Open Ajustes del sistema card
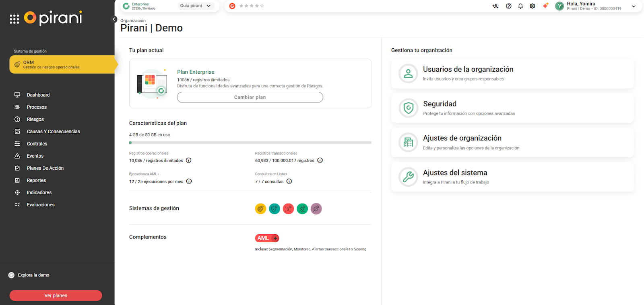The width and height of the screenshot is (644, 305). [x=512, y=177]
